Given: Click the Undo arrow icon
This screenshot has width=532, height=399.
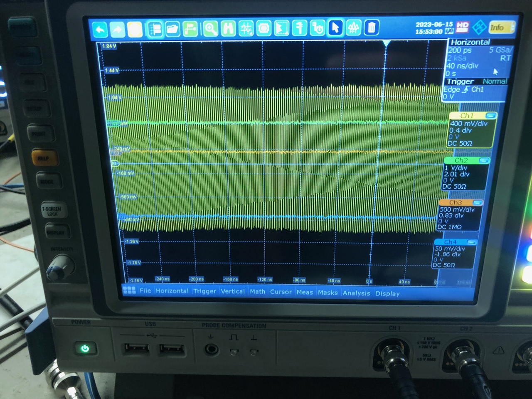Looking at the screenshot, I should 100,30.
